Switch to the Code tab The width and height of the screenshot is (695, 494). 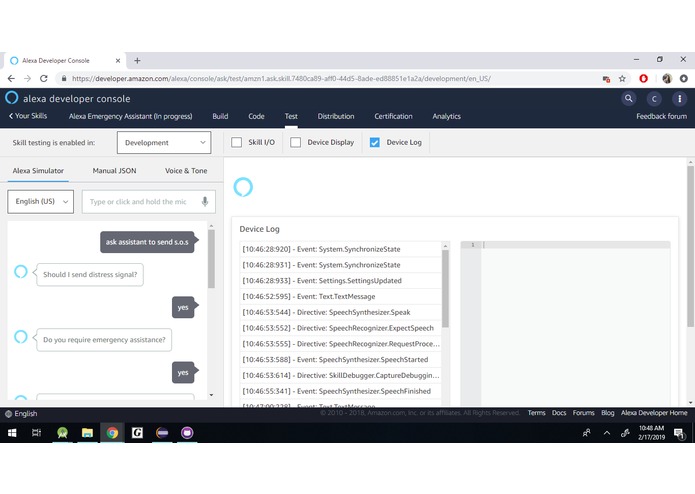(256, 116)
